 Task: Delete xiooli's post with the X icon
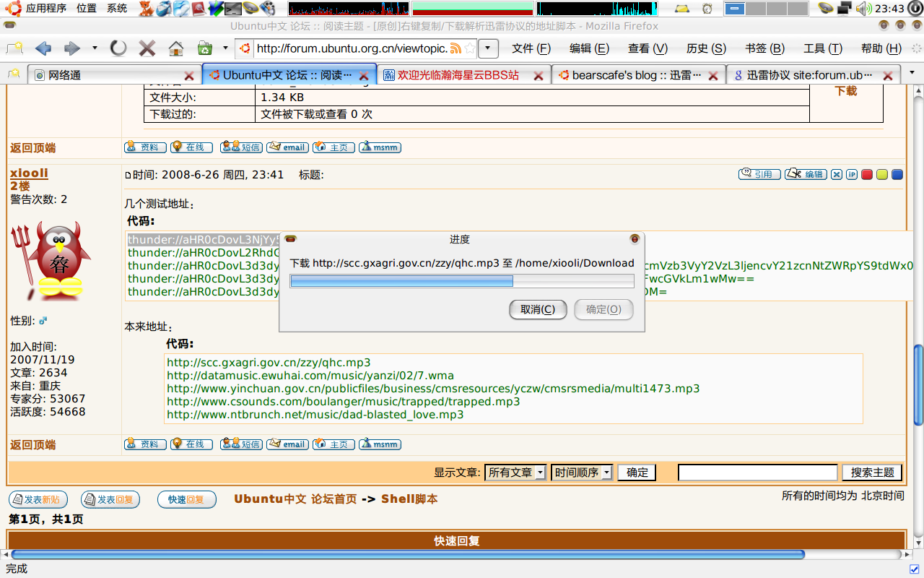click(836, 174)
